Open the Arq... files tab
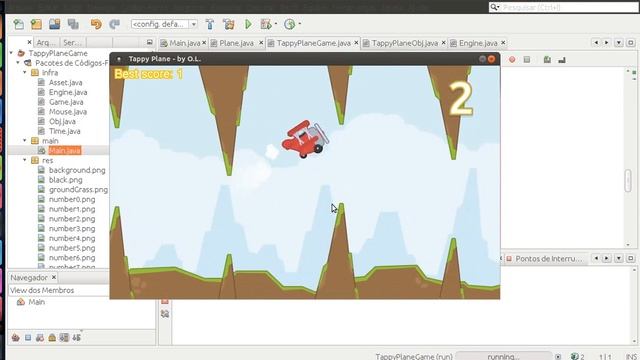640x360 pixels. [46, 42]
